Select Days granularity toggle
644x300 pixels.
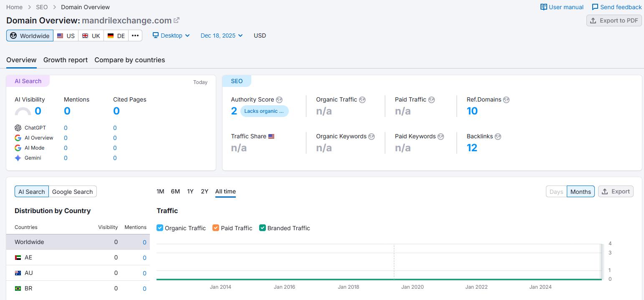[556, 191]
